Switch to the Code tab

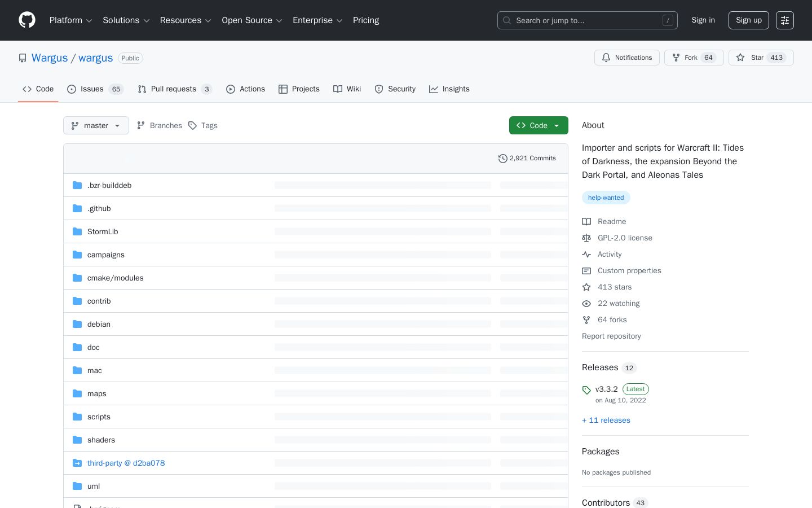[38, 89]
